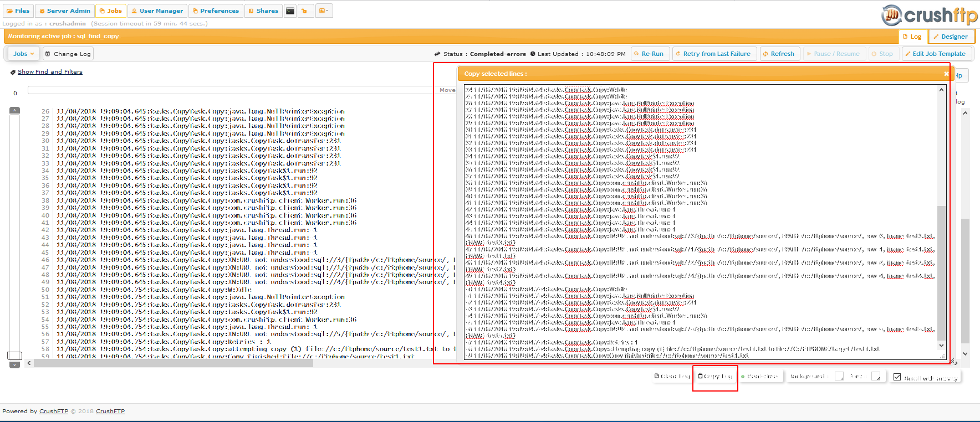Click the first CrushFTP footer link
The height and width of the screenshot is (422, 980).
tap(54, 411)
